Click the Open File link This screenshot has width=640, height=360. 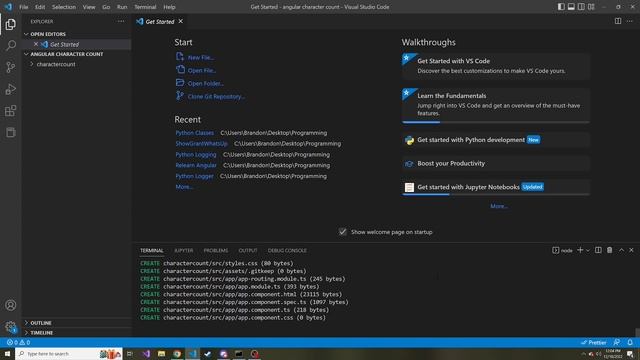(202, 71)
